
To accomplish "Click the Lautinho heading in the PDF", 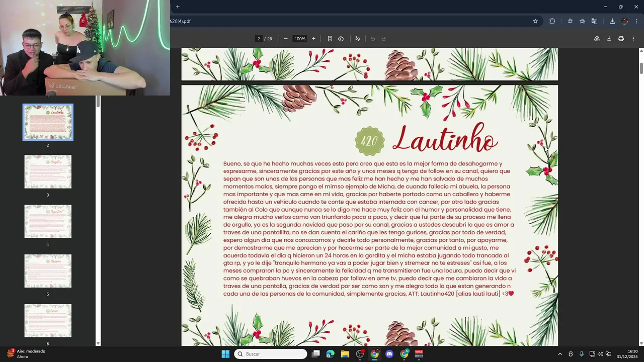I will (445, 139).
